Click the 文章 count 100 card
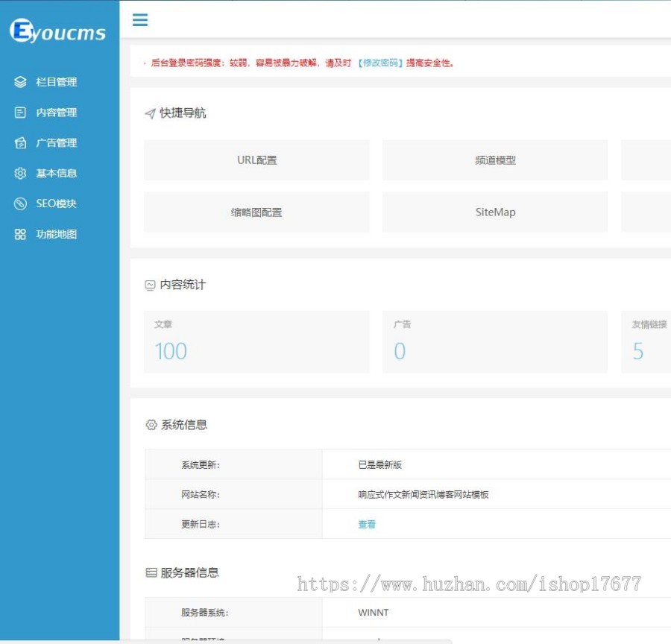 (256, 342)
